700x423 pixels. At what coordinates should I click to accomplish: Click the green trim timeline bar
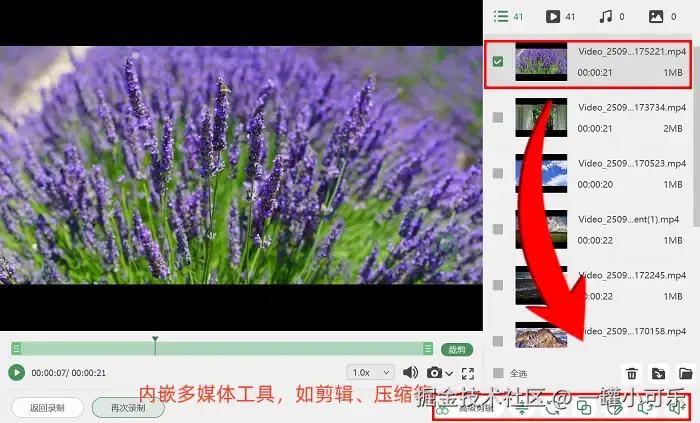pos(222,348)
